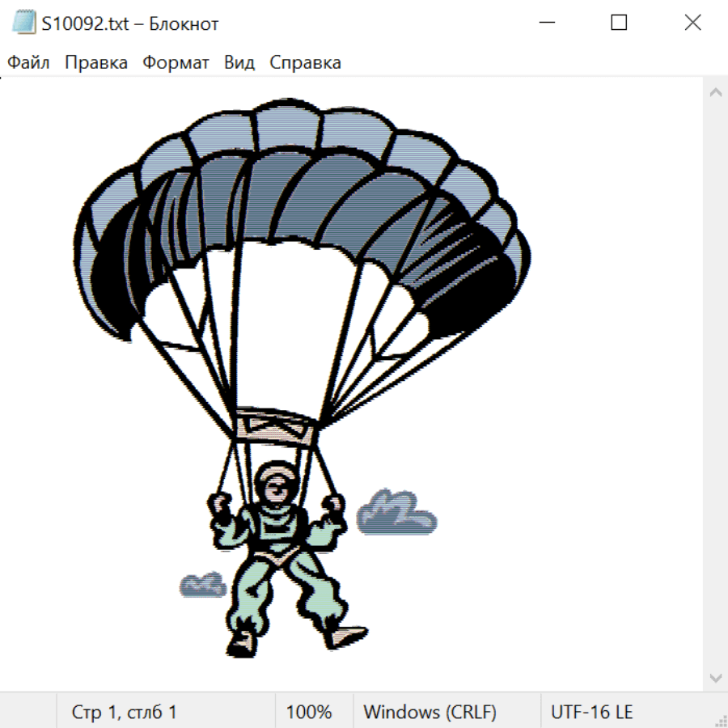The image size is (728, 728).
Task: Open the Файл menu
Action: pyautogui.click(x=29, y=63)
